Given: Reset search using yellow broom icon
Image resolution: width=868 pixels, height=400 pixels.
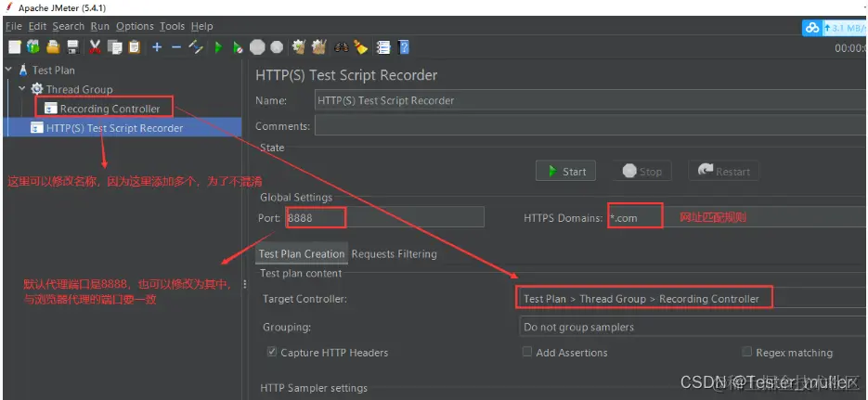Looking at the screenshot, I should point(361,47).
